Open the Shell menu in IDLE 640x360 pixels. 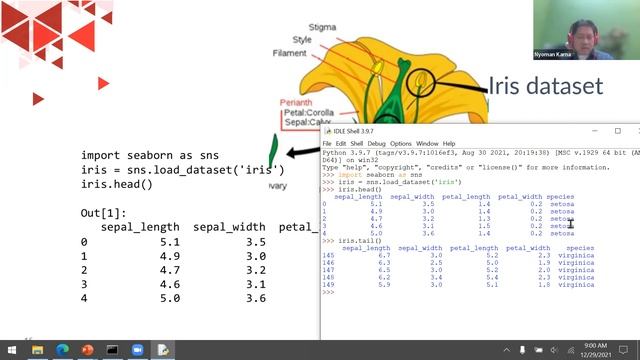pyautogui.click(x=356, y=144)
